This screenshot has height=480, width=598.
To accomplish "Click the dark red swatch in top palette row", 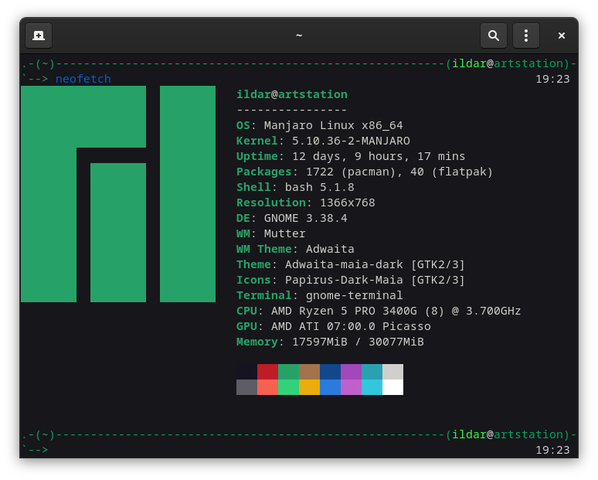I will 267,372.
